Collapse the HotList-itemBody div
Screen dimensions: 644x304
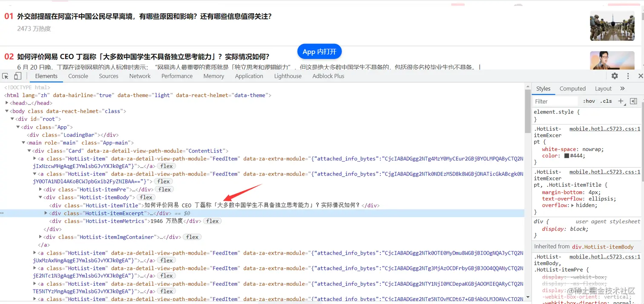coord(40,197)
